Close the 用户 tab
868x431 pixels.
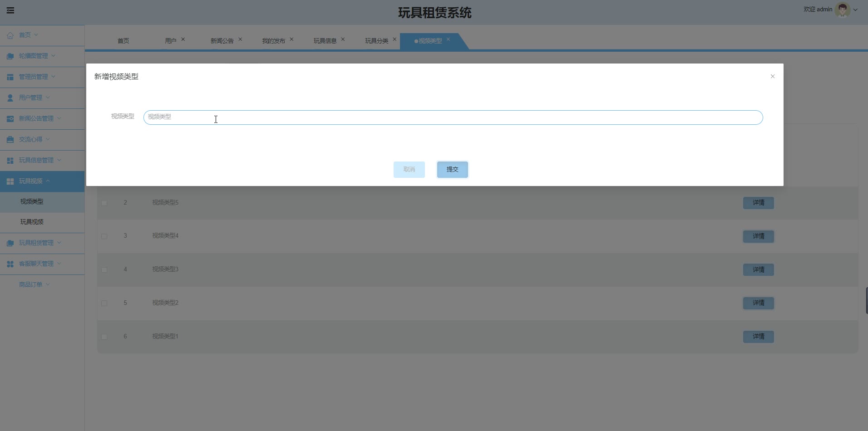coord(183,39)
